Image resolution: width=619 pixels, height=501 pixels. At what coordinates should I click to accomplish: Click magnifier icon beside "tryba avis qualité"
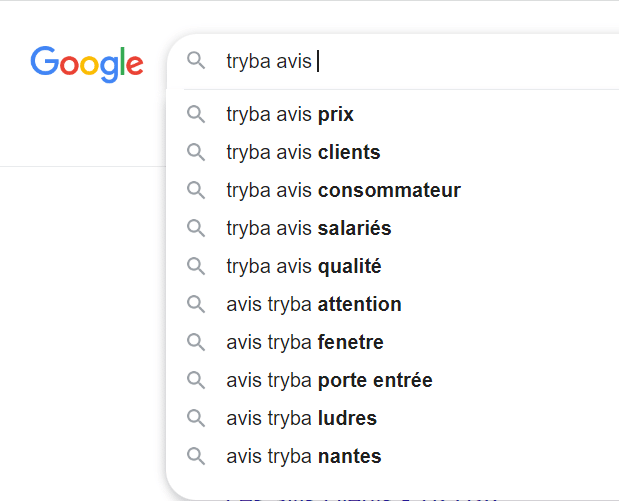tap(196, 266)
